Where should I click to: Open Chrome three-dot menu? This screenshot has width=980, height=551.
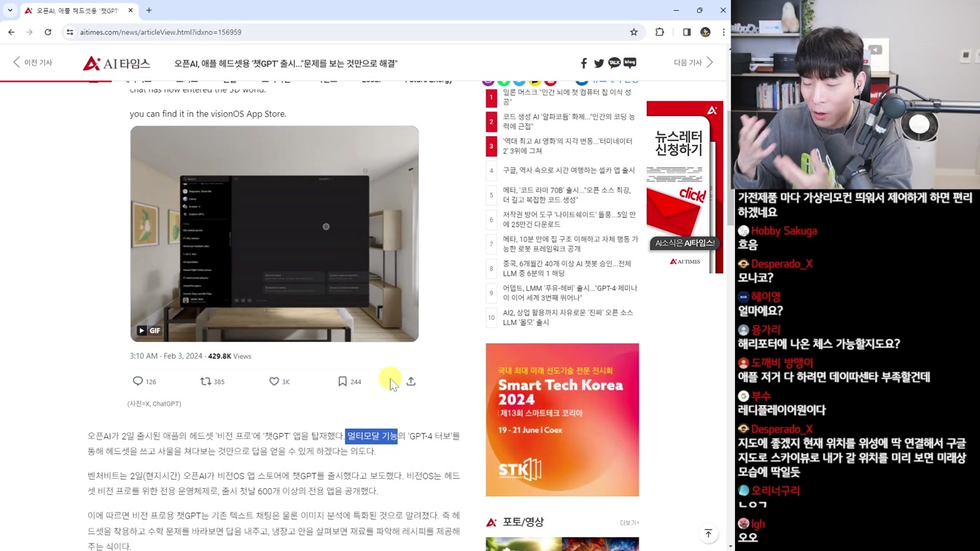723,32
